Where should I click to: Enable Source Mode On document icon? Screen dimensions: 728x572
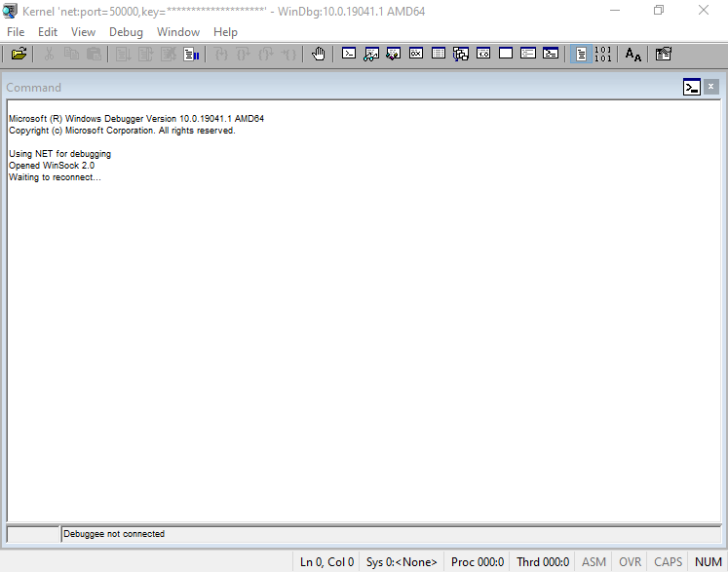[581, 54]
